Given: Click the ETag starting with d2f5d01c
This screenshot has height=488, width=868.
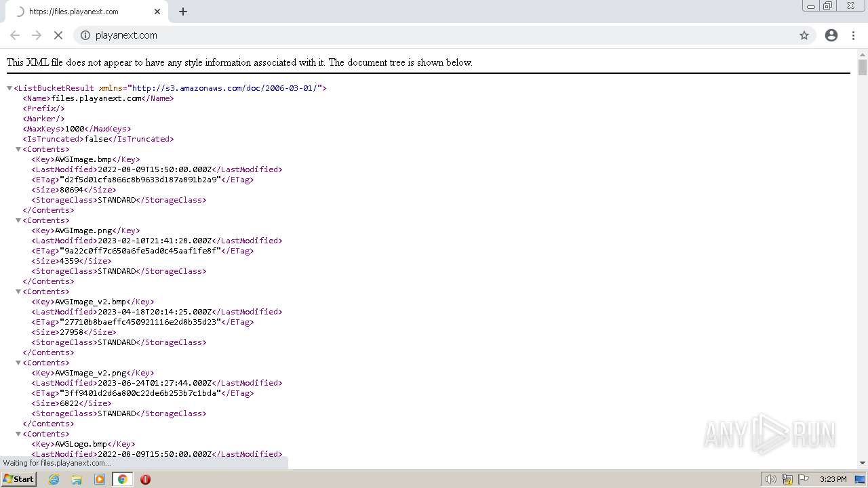Looking at the screenshot, I should (x=140, y=180).
